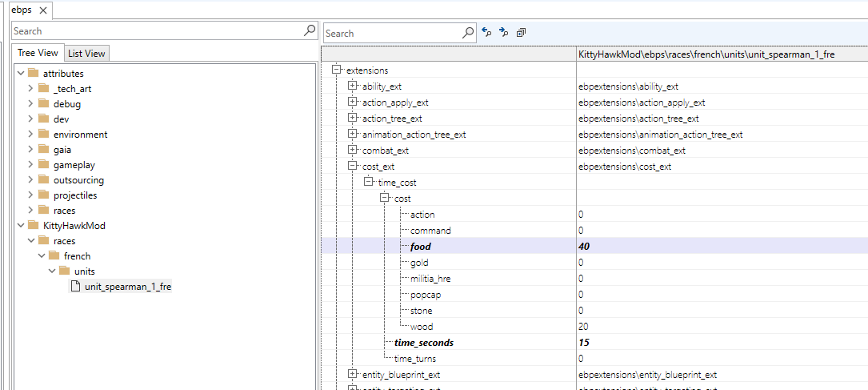Select the ebpextensions\combat_ext value
The image size is (868, 390).
(x=632, y=150)
